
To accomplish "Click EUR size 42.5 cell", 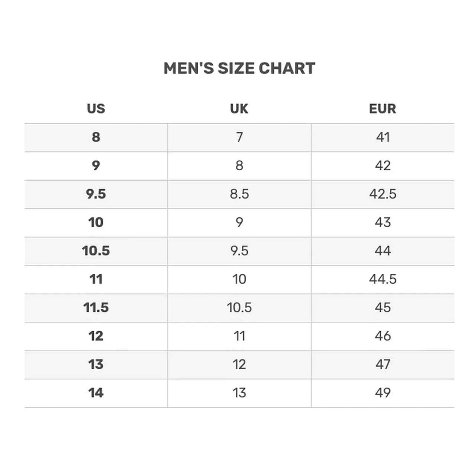I will click(x=383, y=194).
